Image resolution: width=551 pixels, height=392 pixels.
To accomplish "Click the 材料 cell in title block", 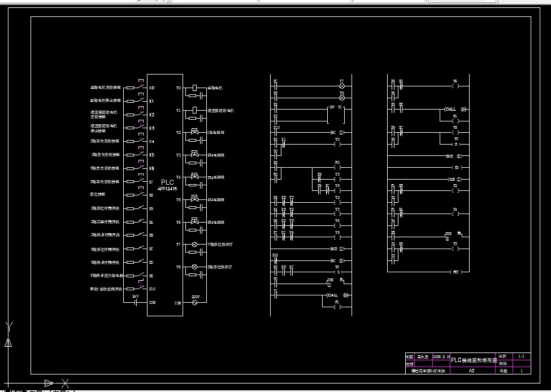I will coord(503,364).
